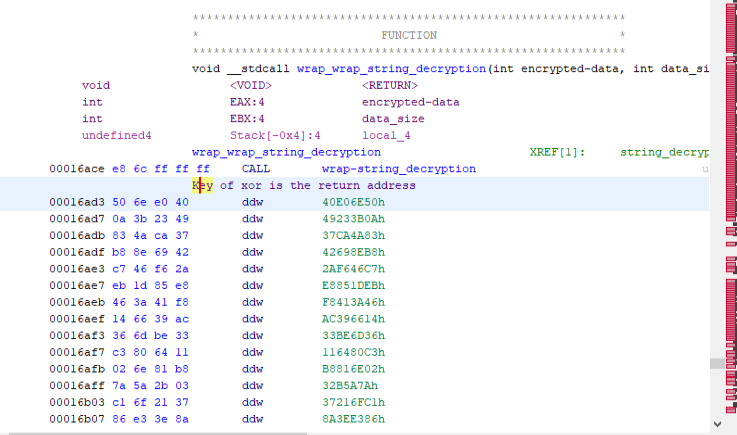Click the Stack[-0x4]:4 storage entry
737x435 pixels.
pyautogui.click(x=275, y=135)
